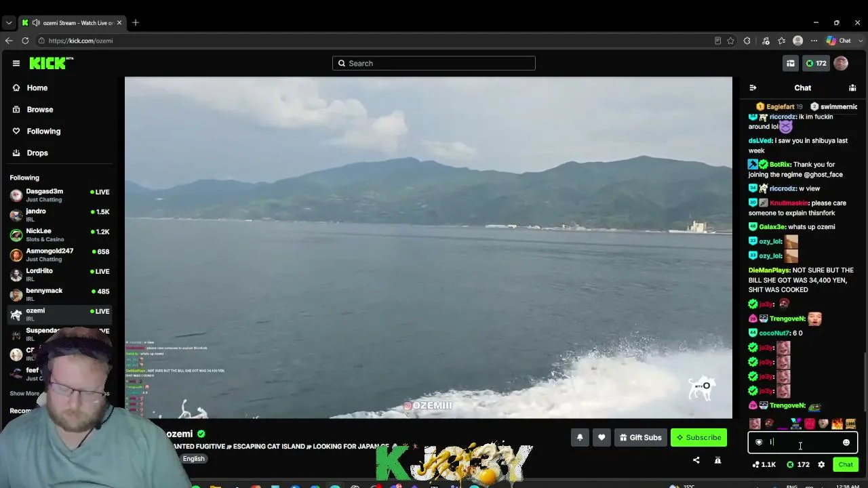Viewport: 868px width, 488px height.
Task: Open reader view icon in address bar
Action: tap(717, 41)
